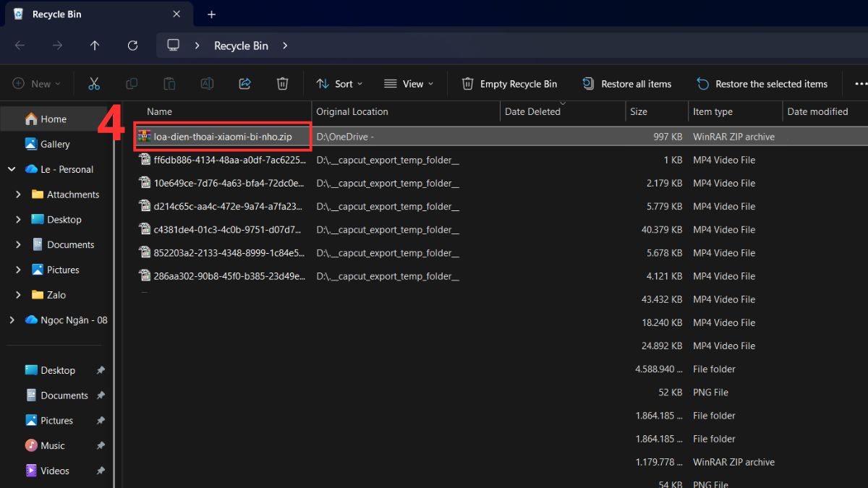868x488 pixels.
Task: Select the loa-dien-thoai-xiaomi-bi-nho.zip file
Action: tap(222, 136)
